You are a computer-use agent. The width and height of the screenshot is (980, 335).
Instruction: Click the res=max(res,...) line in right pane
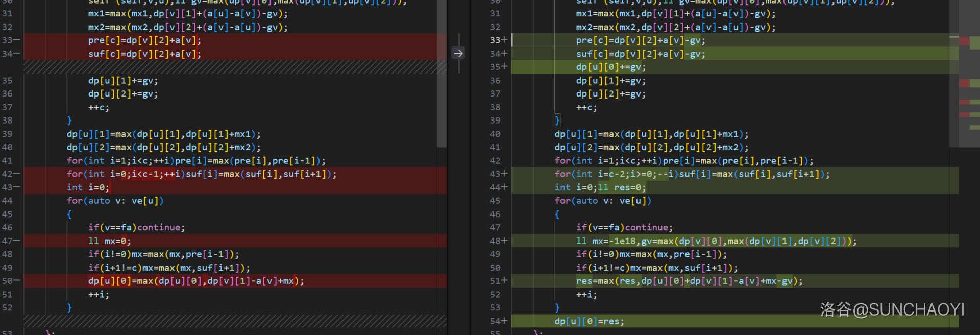click(689, 281)
